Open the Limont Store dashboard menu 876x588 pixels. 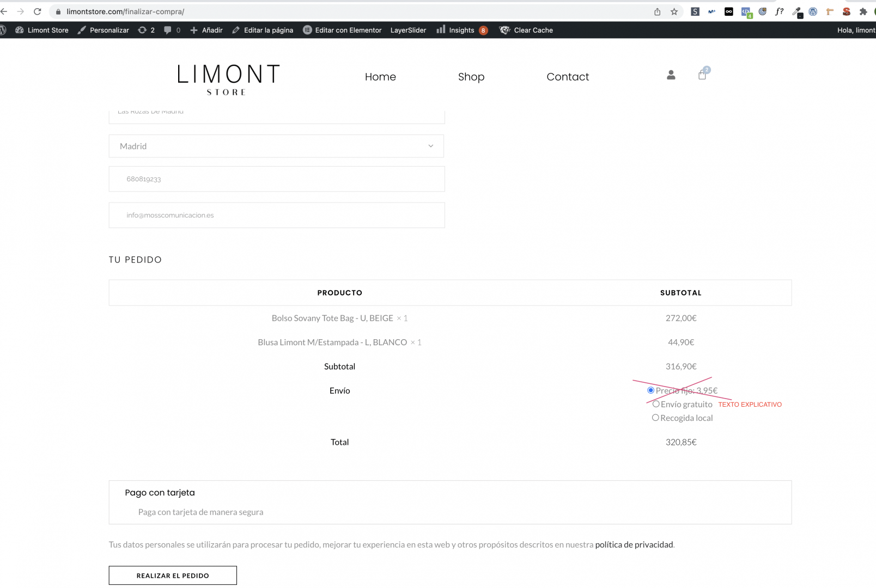[42, 30]
